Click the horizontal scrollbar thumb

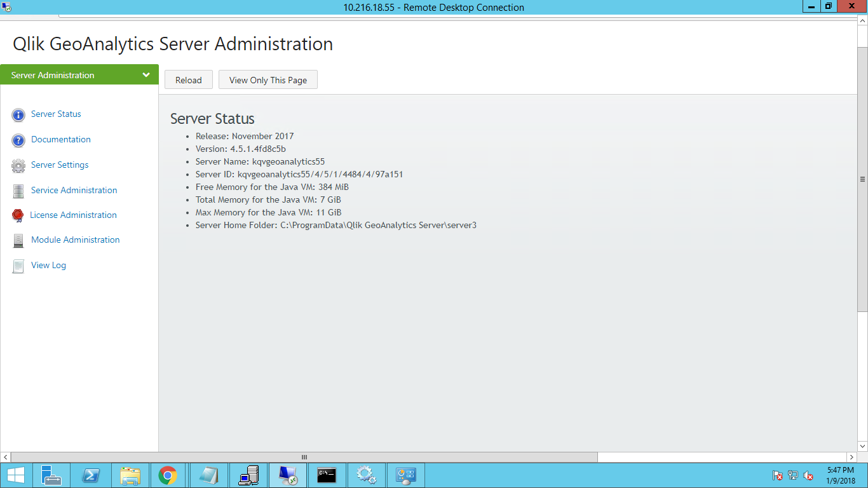[x=304, y=457]
